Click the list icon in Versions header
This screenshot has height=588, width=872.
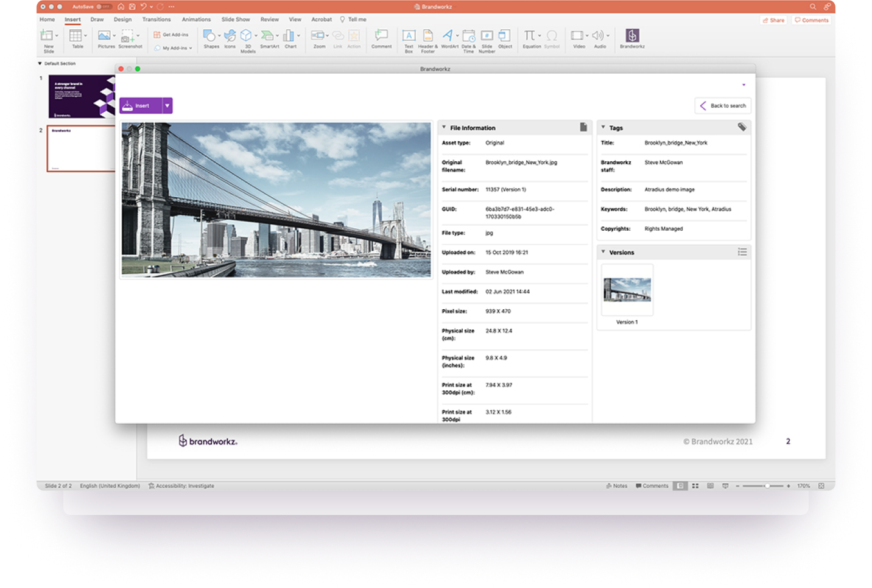[742, 251]
